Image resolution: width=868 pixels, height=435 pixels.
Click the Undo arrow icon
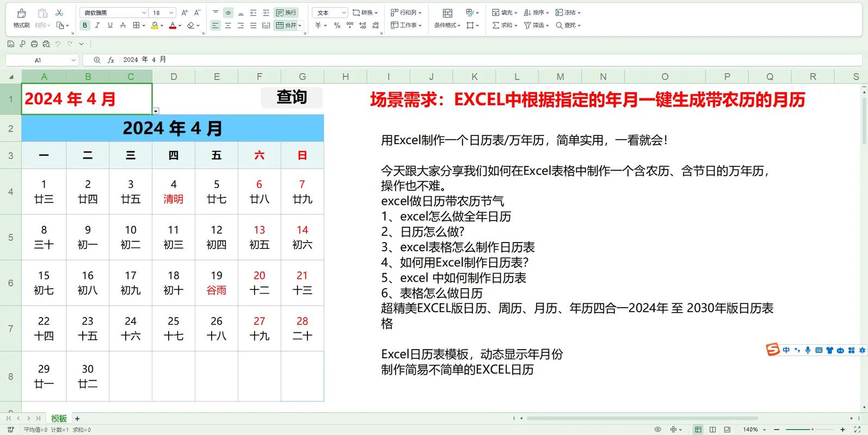(58, 44)
